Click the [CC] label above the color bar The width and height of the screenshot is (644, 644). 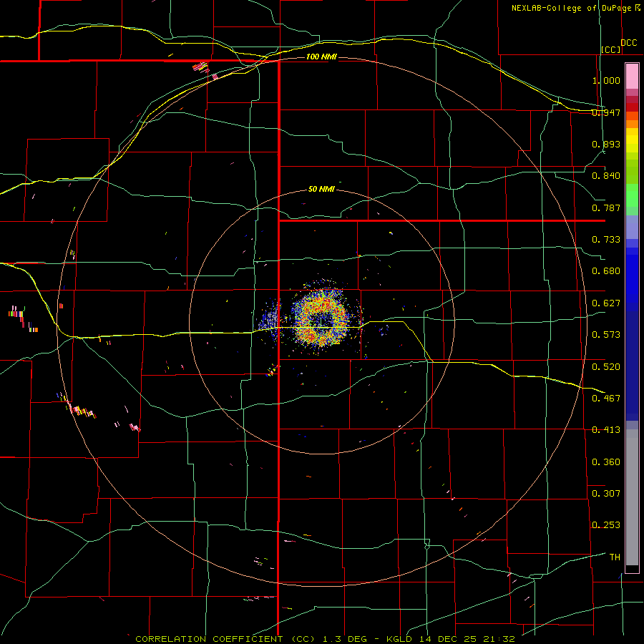pos(611,49)
